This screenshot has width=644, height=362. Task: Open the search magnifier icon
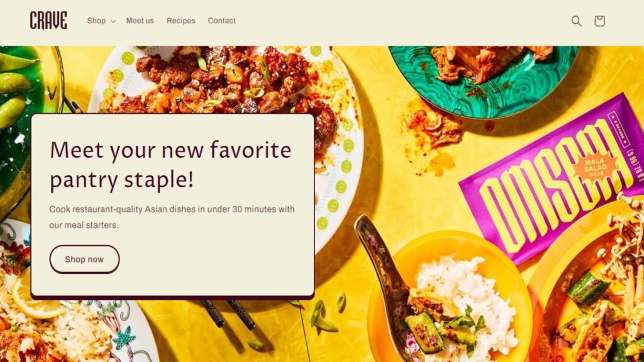(576, 21)
